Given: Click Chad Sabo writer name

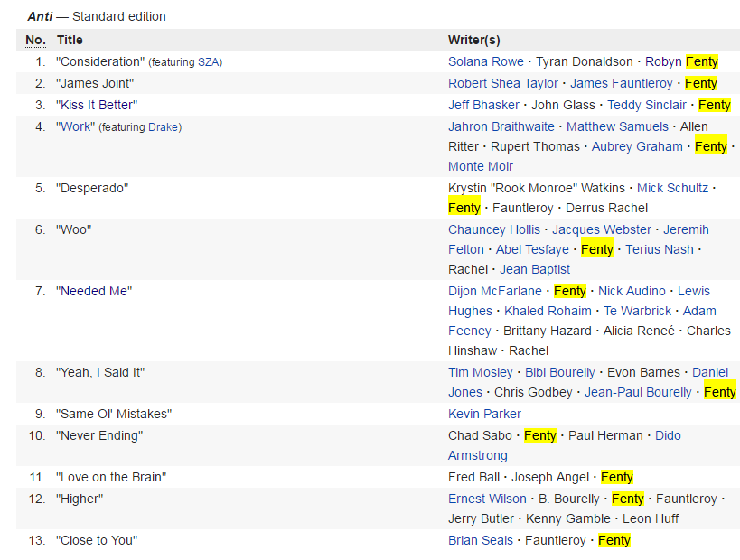Looking at the screenshot, I should 480,436.
